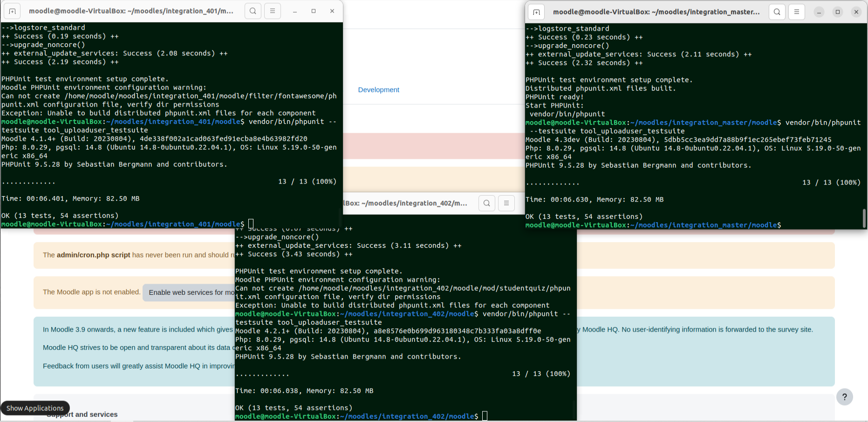Click '-->logstore_standard' line in integration_401 terminal

point(43,28)
